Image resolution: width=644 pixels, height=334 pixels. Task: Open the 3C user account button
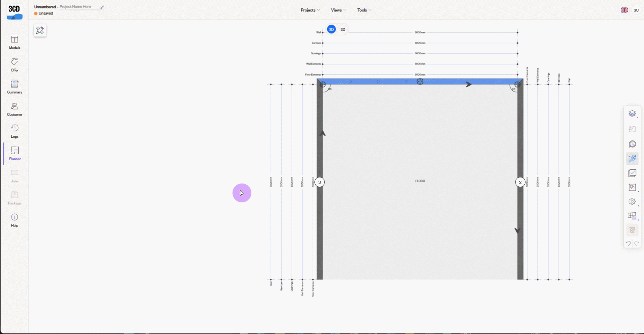pyautogui.click(x=636, y=10)
